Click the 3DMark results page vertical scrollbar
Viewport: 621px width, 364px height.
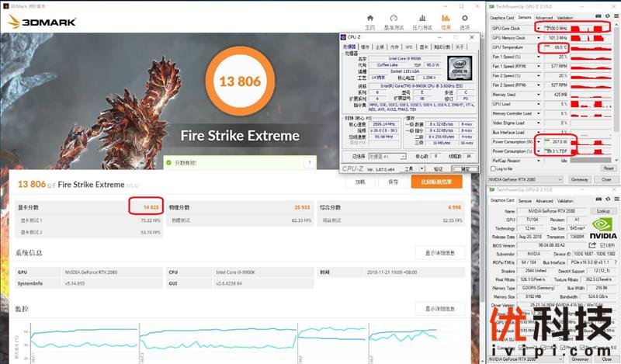(x=482, y=198)
